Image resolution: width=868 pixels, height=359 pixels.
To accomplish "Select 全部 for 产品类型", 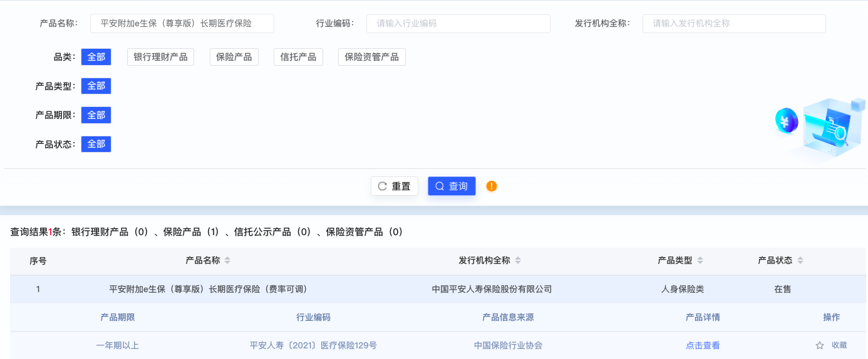I will coord(96,86).
